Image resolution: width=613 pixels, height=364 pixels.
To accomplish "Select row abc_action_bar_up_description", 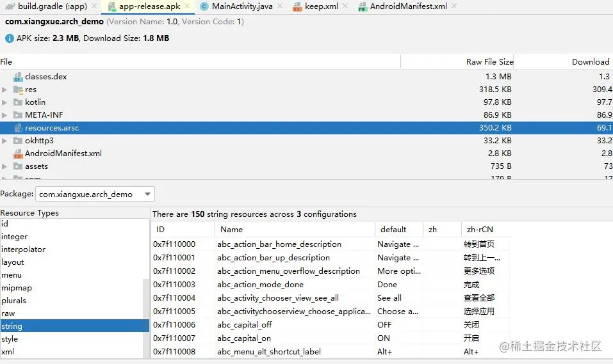I will 331,258.
